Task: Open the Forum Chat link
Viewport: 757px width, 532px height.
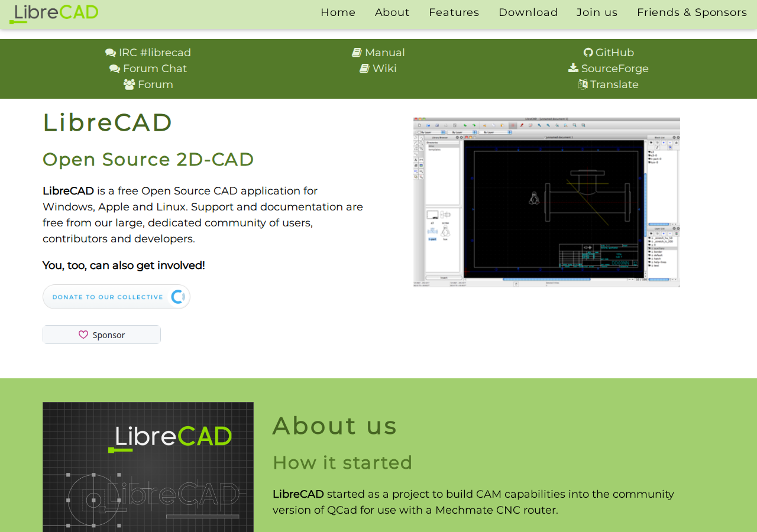Action: coord(155,69)
